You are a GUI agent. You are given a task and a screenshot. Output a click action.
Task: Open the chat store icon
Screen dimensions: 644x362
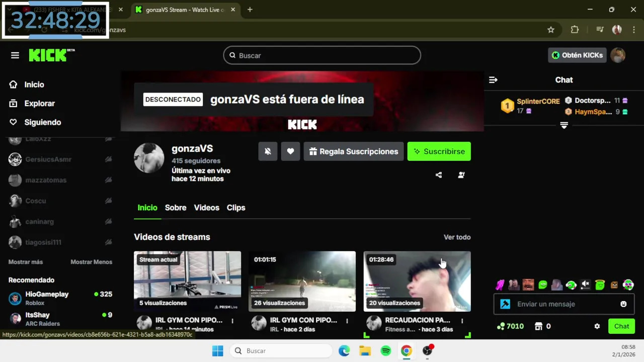pos(539,326)
